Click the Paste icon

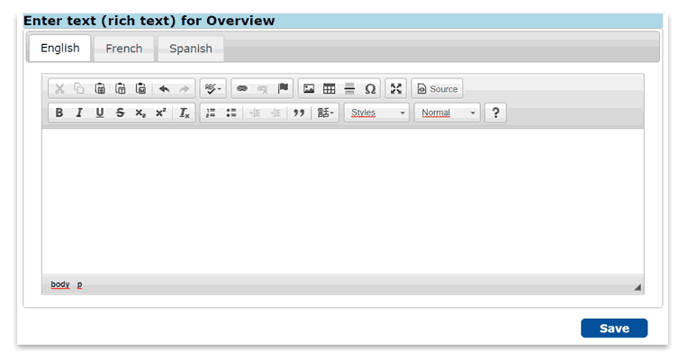[x=100, y=89]
